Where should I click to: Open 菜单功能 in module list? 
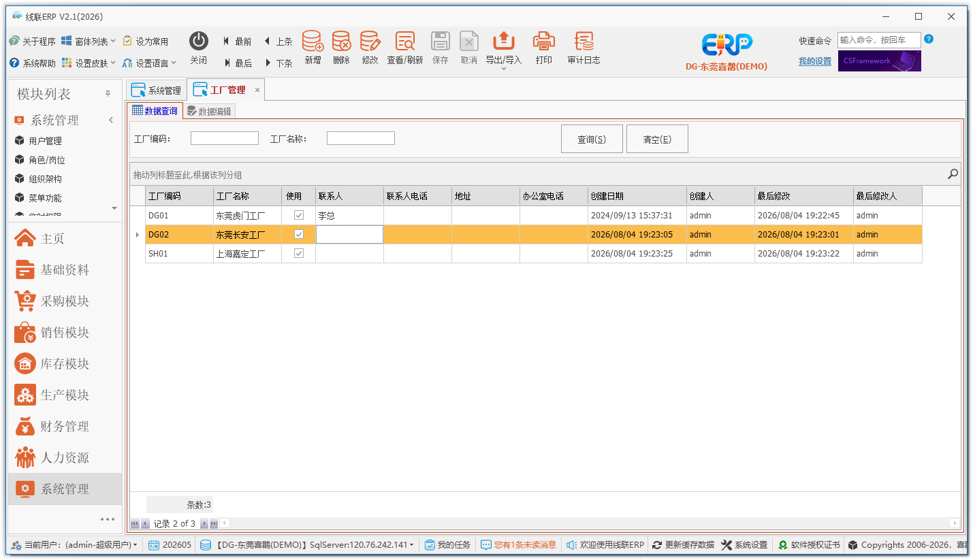45,198
